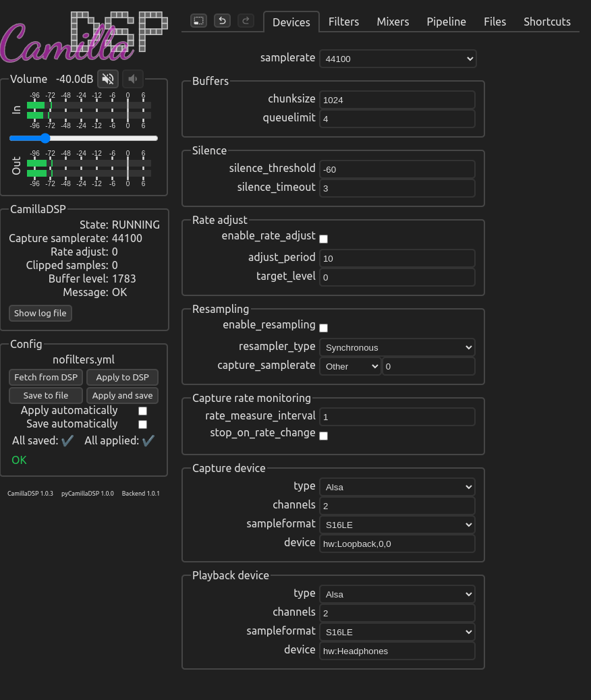The image size is (591, 700).
Task: Open Playback device sampleformat dropdown
Action: [397, 632]
